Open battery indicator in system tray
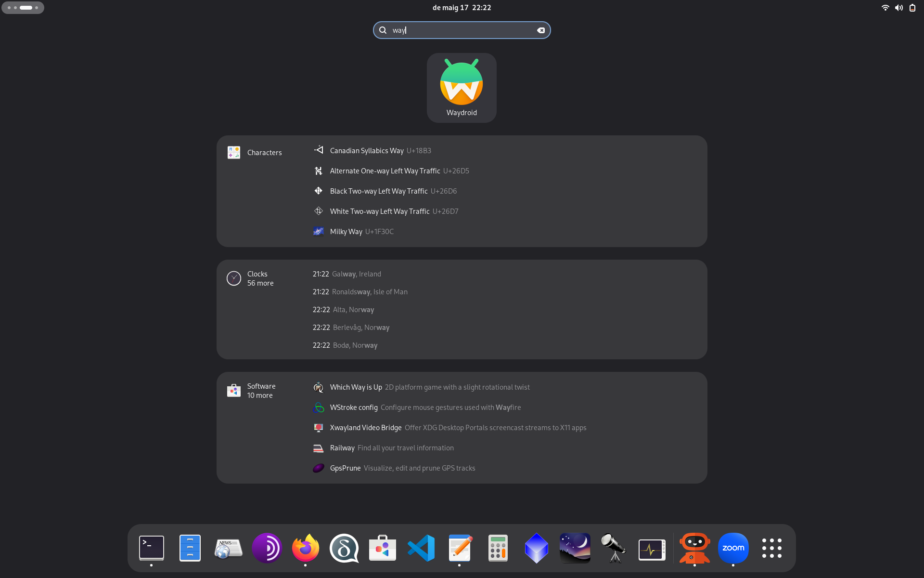This screenshot has height=578, width=924. 912,8
